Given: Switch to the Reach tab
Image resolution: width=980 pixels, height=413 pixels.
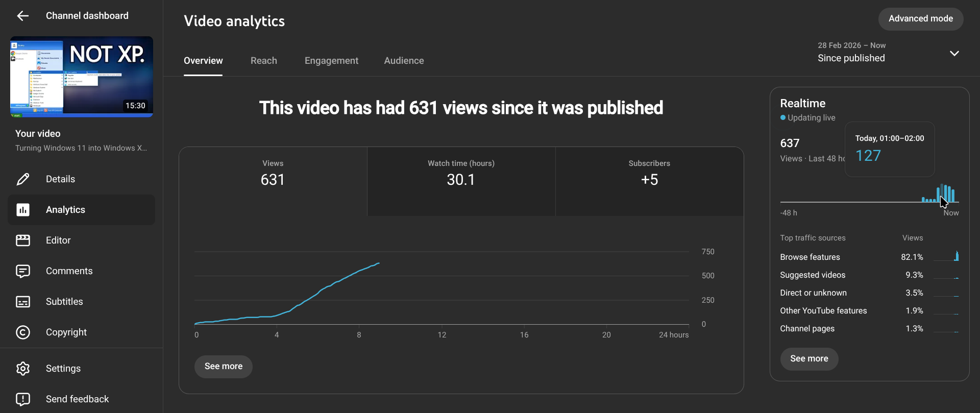Looking at the screenshot, I should pos(263,61).
